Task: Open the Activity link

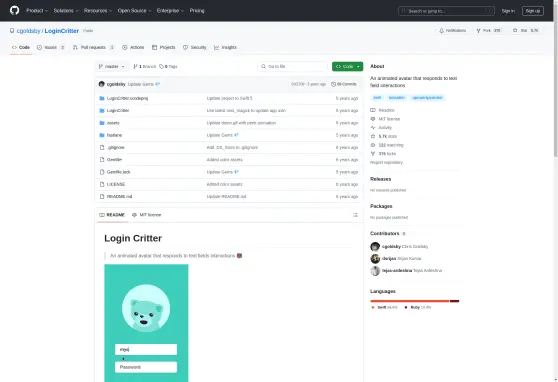Action: [x=381, y=127]
